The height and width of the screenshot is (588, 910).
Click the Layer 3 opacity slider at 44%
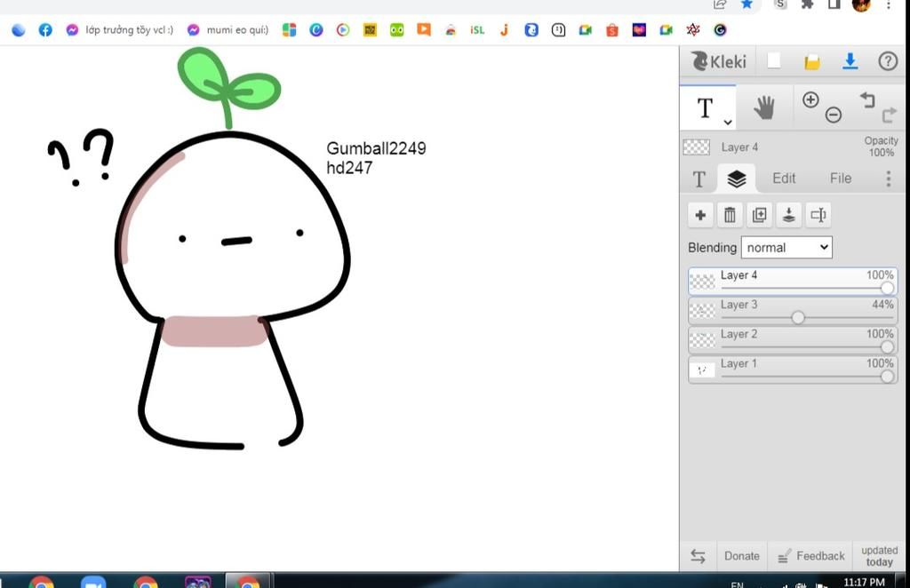(x=798, y=317)
